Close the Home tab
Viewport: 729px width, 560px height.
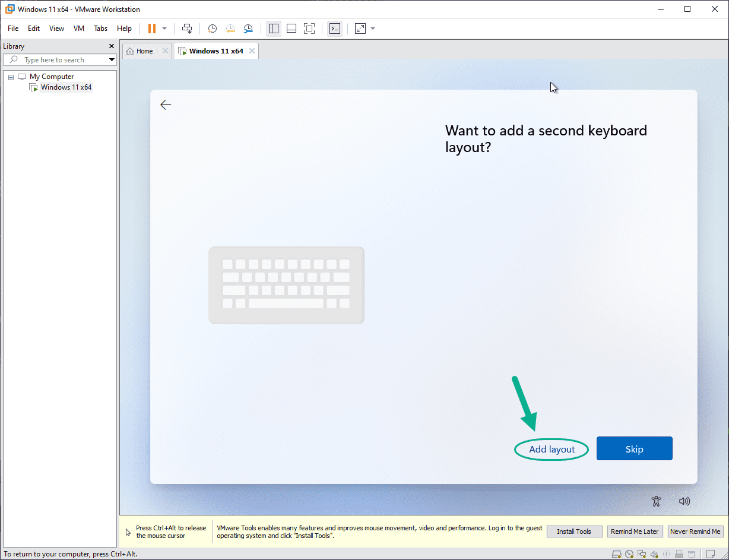165,51
